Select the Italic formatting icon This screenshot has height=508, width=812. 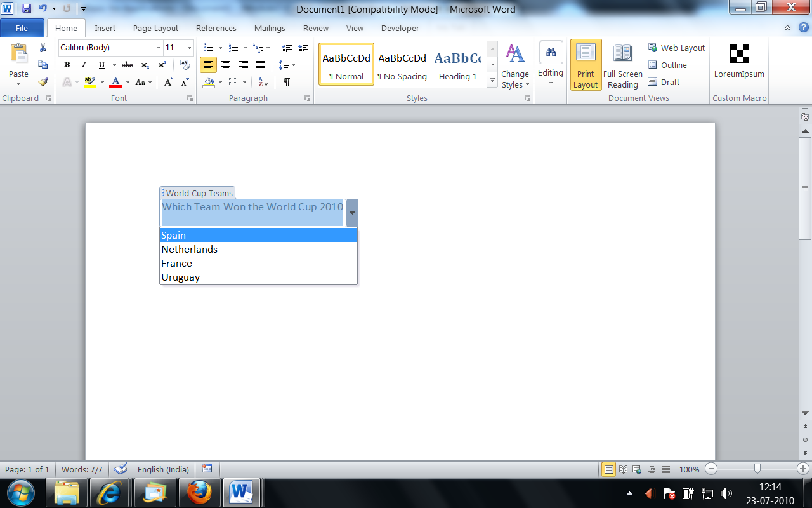tap(83, 64)
